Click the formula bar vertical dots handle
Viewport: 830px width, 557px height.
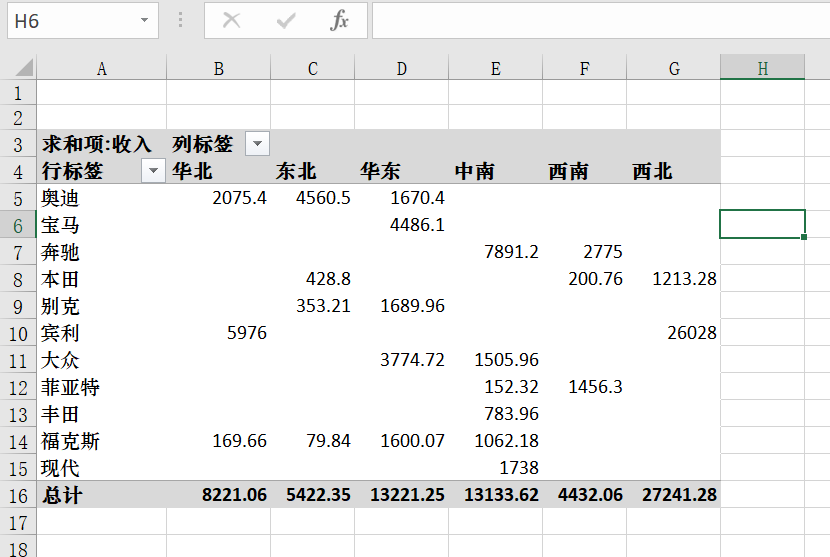(181, 20)
